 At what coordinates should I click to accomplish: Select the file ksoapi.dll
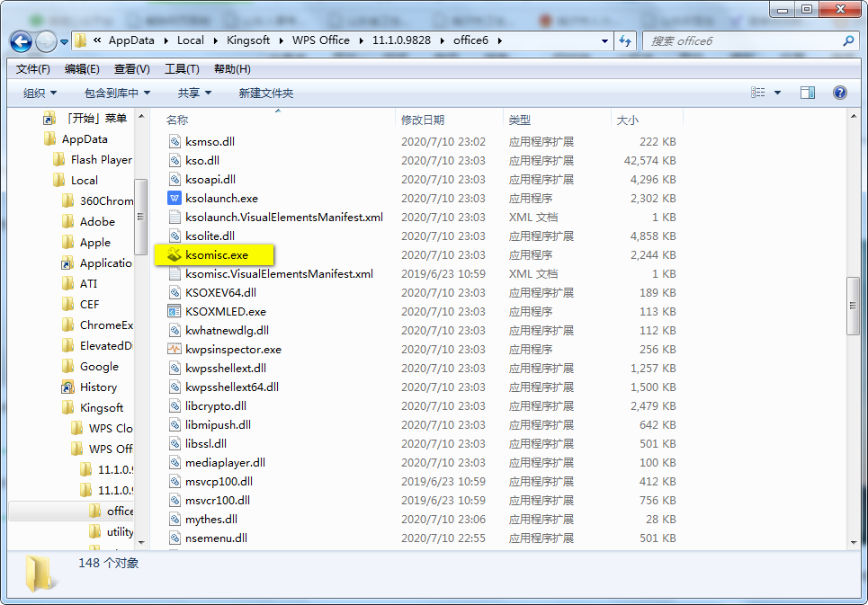(210, 179)
